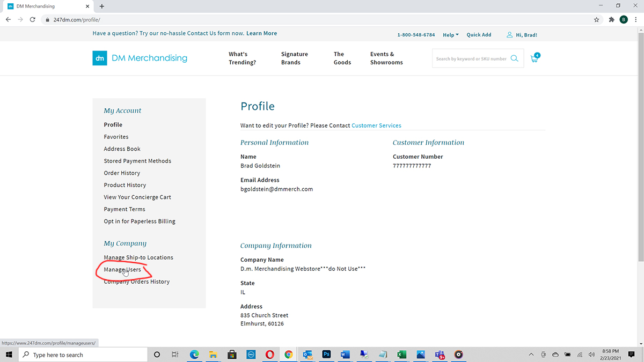Focus the keyword or SKU search field
The image size is (644, 362).
471,58
